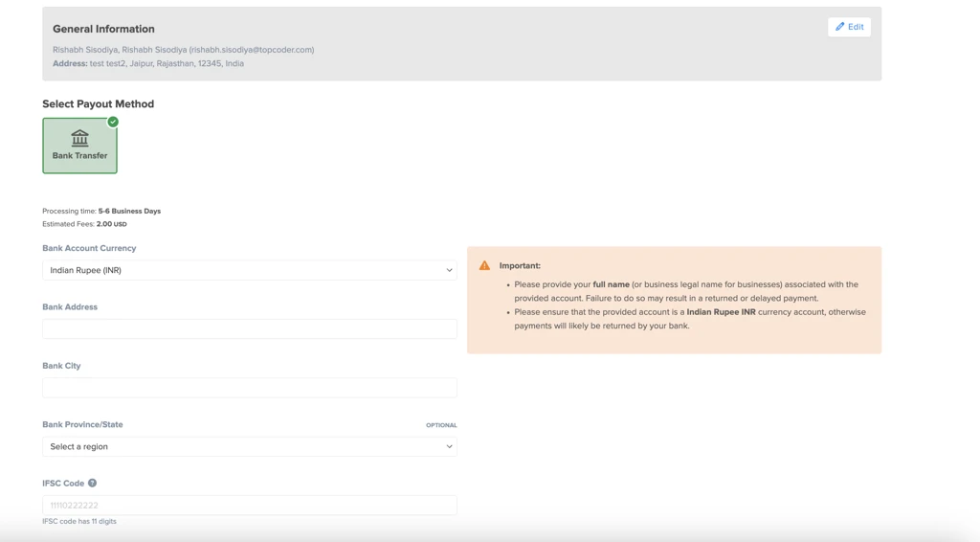Screen dimensions: 980x542
Task: Click the bank building icon
Action: click(x=80, y=138)
